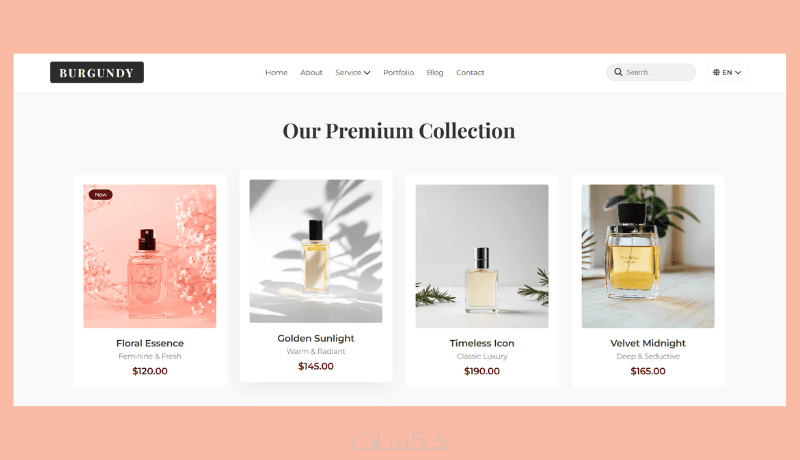This screenshot has height=460, width=800.
Task: Click the Floral Essence product title
Action: point(150,343)
